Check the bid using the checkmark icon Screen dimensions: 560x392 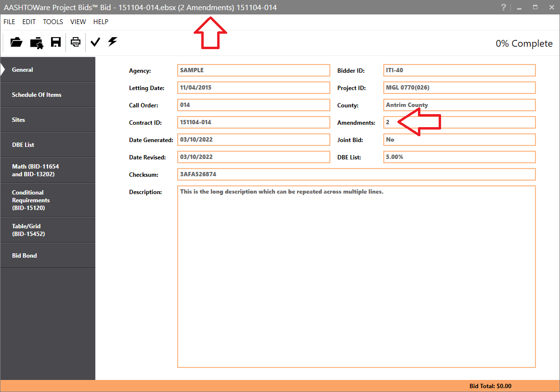click(x=95, y=42)
